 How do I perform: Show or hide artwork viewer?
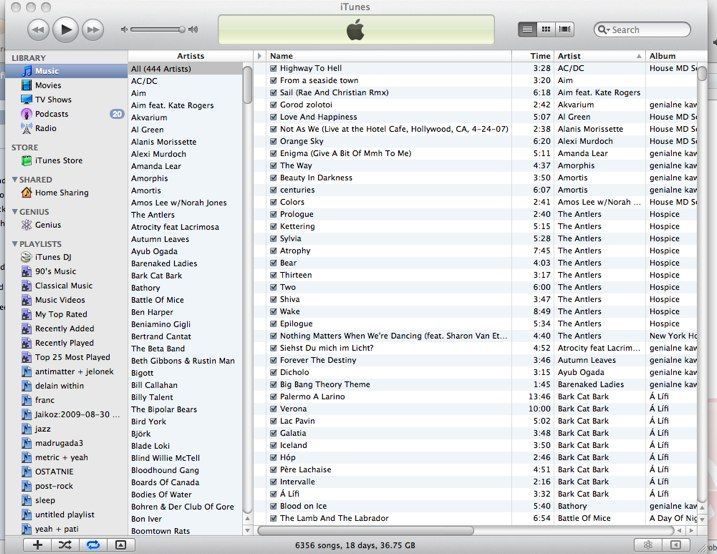pos(121,544)
